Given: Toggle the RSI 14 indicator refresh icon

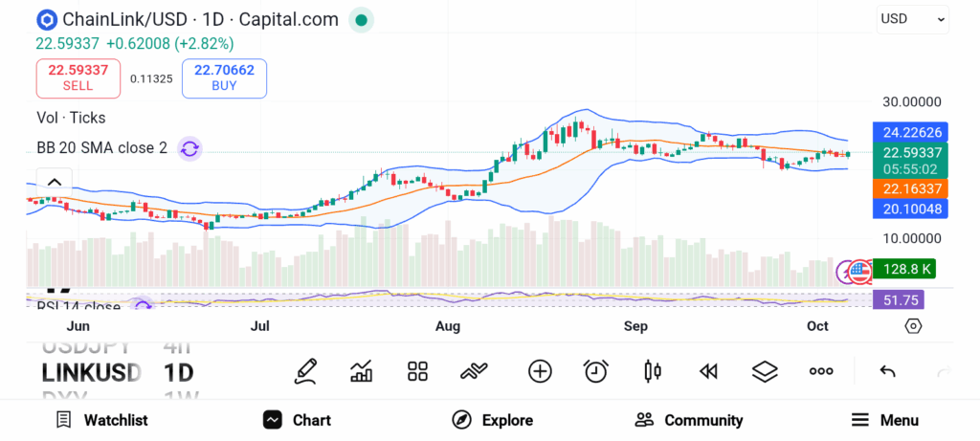Looking at the screenshot, I should point(143,306).
